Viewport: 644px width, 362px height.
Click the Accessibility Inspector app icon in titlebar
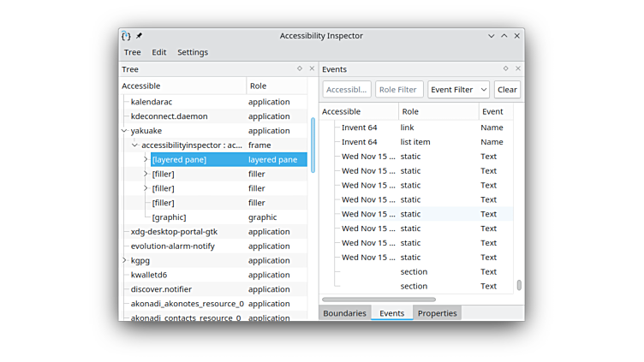coord(126,36)
